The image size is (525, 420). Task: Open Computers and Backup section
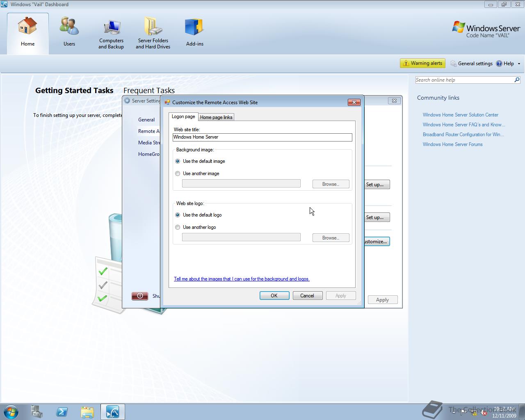coord(111,34)
